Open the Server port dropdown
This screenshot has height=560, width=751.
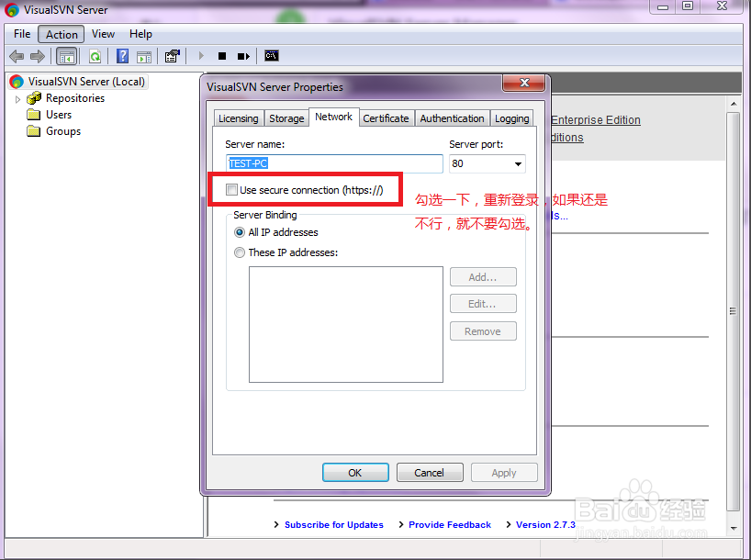point(518,163)
